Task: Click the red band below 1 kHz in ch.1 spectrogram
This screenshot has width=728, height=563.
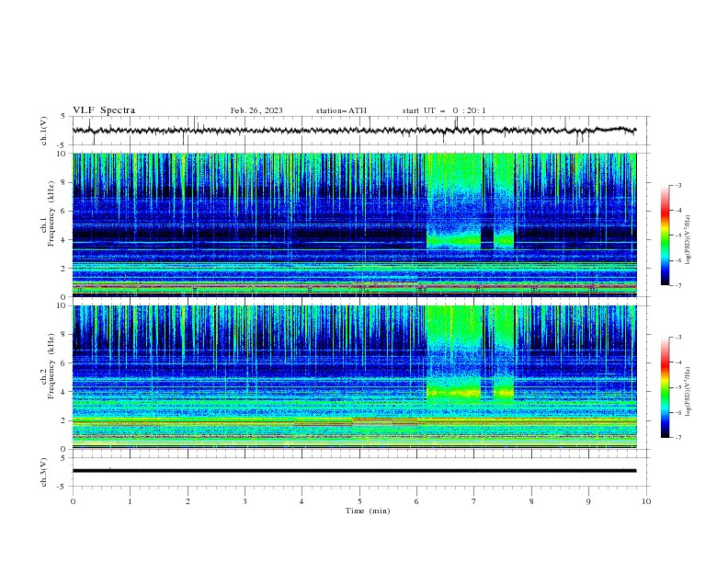Action: 354,287
